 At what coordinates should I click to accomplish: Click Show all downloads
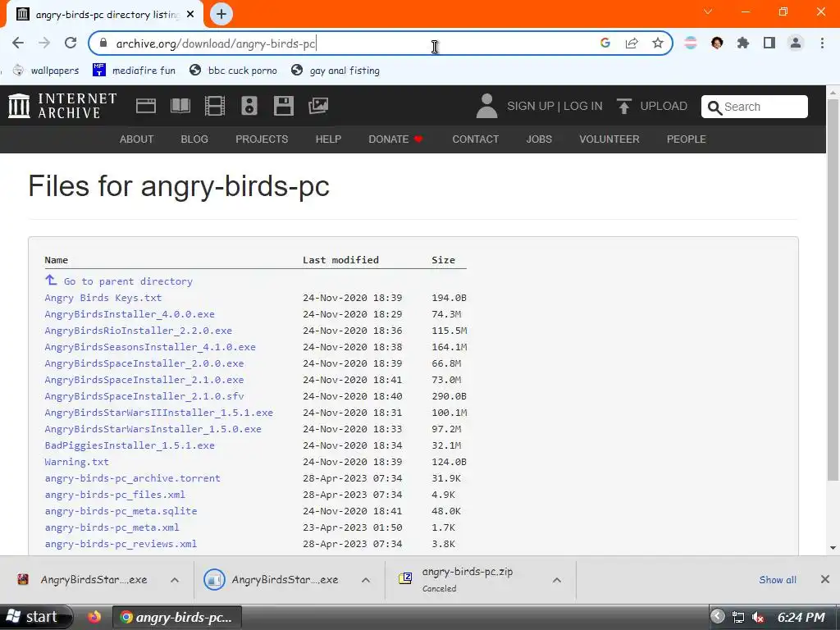point(778,580)
